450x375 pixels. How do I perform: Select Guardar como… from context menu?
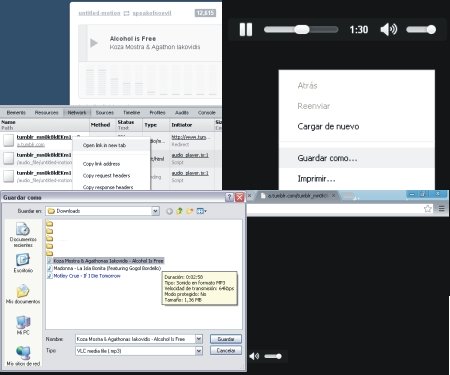[x=357, y=158]
